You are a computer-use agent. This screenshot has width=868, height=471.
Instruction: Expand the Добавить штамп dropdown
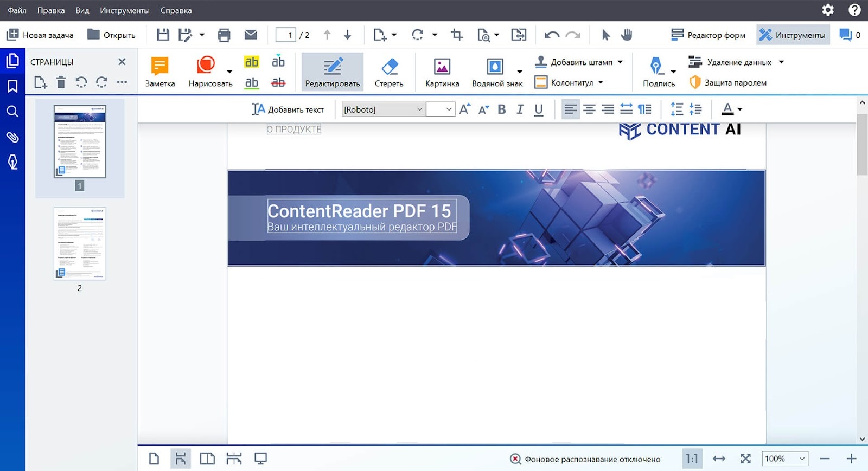620,62
